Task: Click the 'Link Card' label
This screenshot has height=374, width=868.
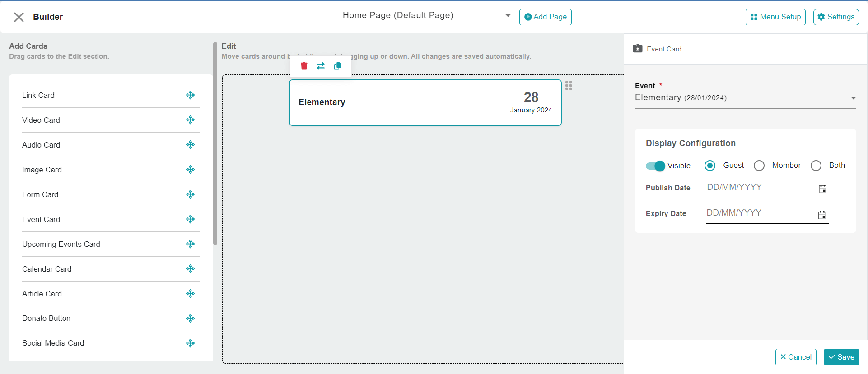Action: tap(38, 95)
